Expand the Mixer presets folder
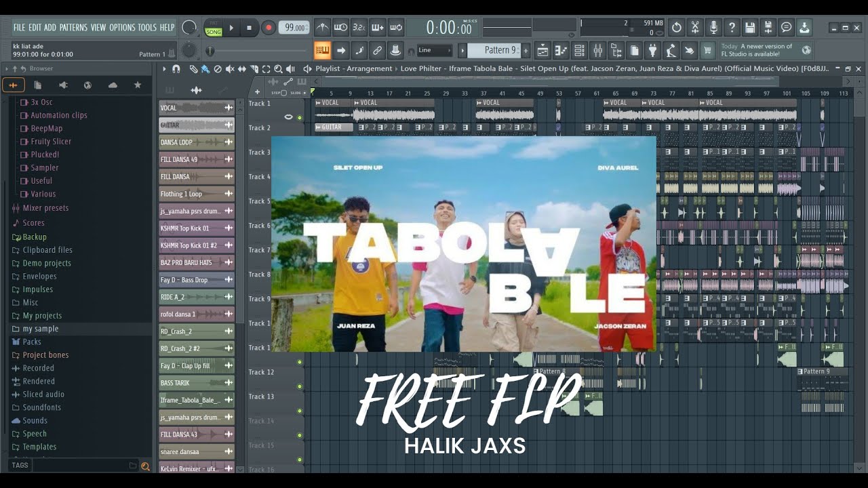Image resolution: width=868 pixels, height=488 pixels. 41,208
